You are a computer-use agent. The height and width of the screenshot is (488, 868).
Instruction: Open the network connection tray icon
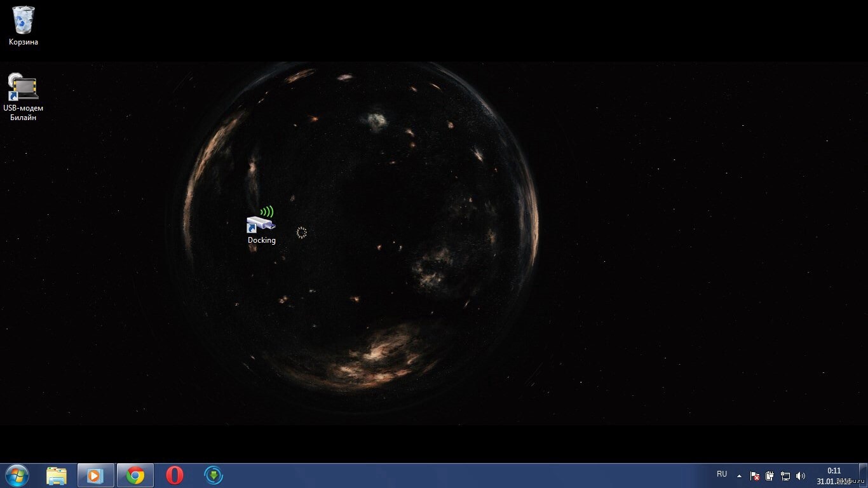(x=785, y=475)
